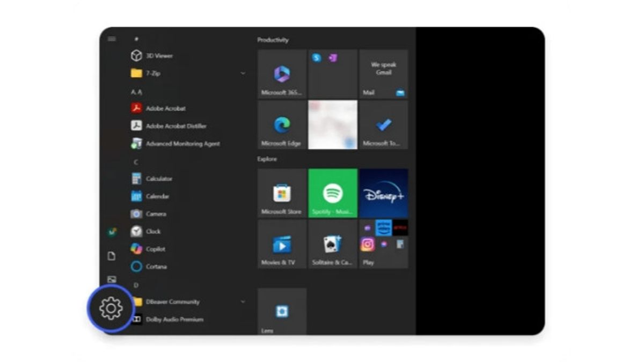This screenshot has height=362, width=644.
Task: Open the blurred photo tile
Action: coord(333,125)
